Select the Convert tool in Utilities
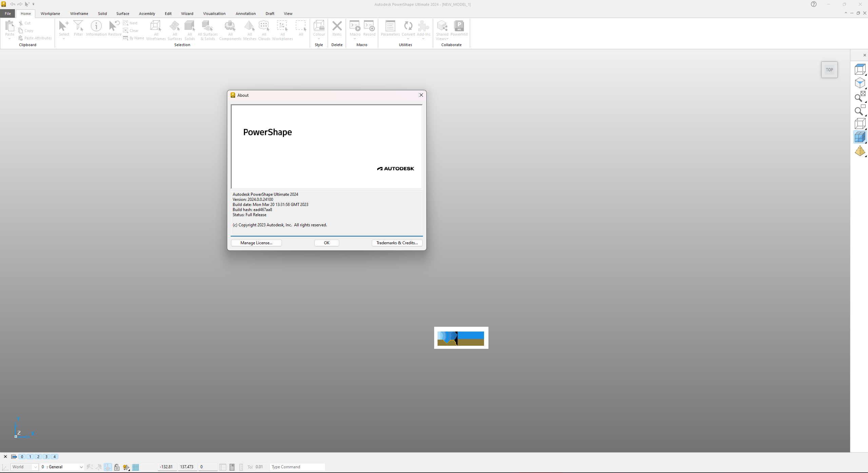Image resolution: width=868 pixels, height=473 pixels. (x=407, y=30)
